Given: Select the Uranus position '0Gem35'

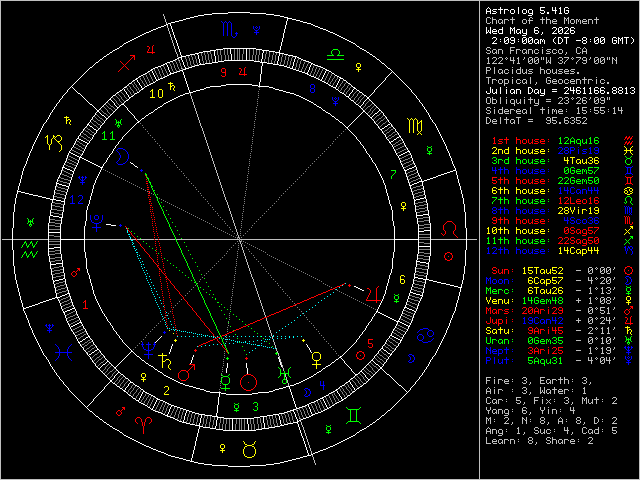Looking at the screenshot, I should (545, 341).
